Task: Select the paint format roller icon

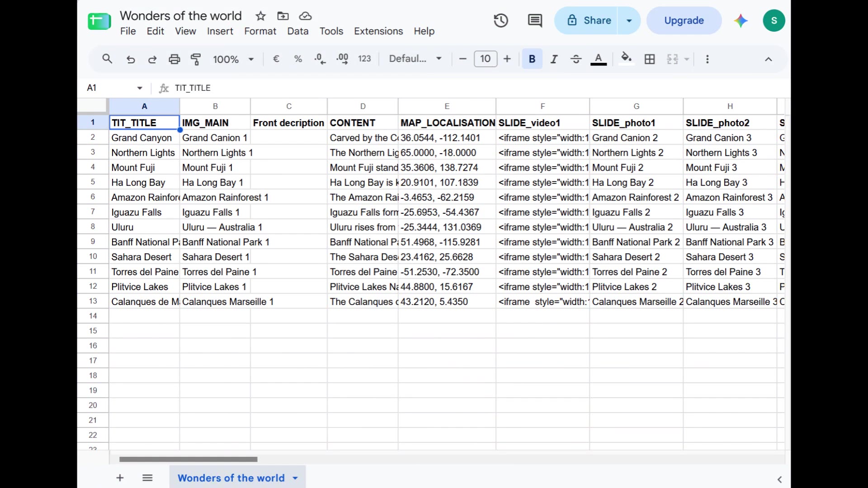Action: click(x=196, y=59)
